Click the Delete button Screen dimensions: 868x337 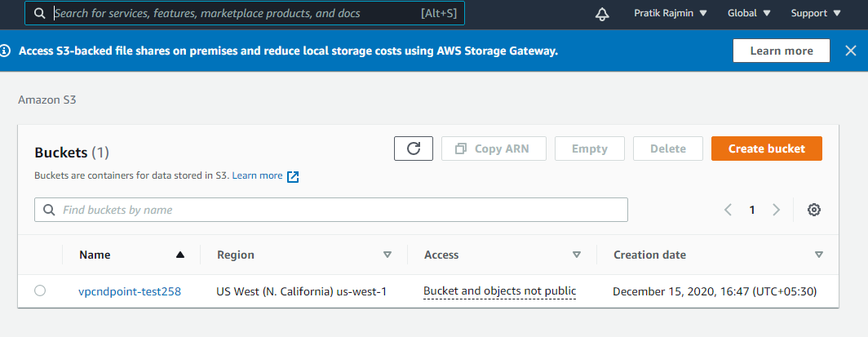pos(668,149)
